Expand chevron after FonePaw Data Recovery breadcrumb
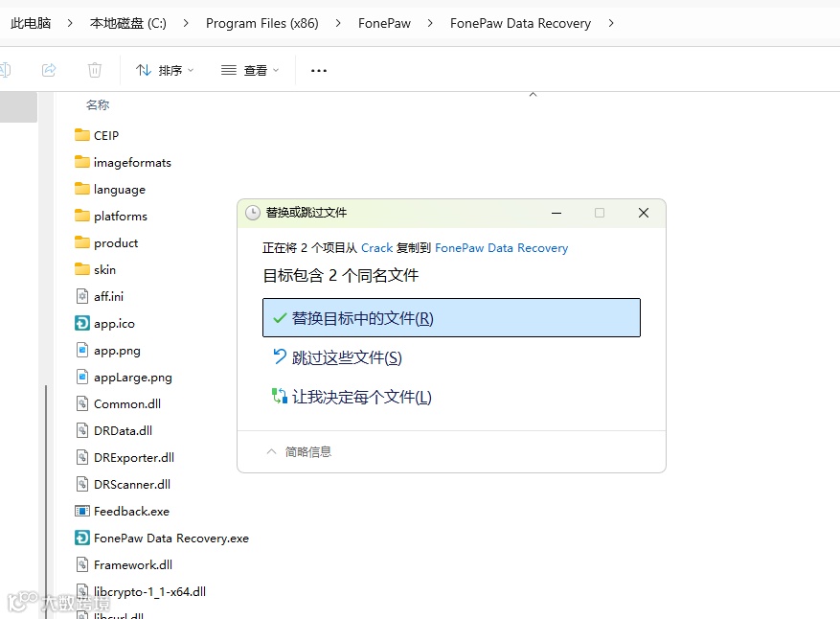Screen dimensions: 840x619 click(x=611, y=23)
